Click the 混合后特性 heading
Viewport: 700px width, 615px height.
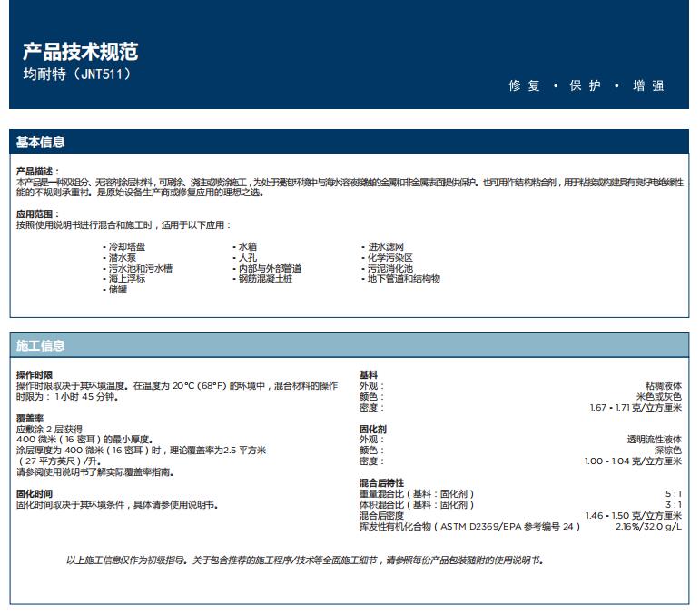(x=381, y=482)
